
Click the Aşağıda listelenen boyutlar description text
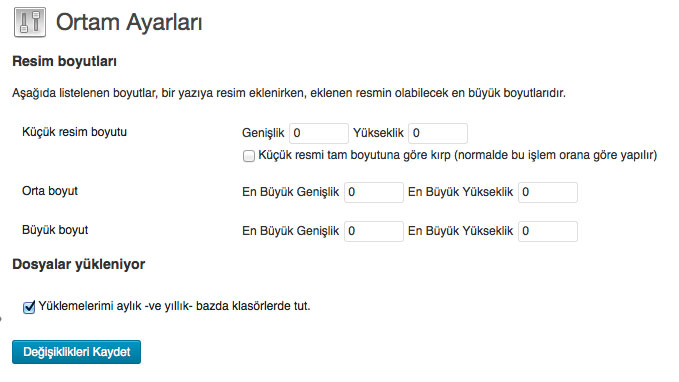[289, 93]
